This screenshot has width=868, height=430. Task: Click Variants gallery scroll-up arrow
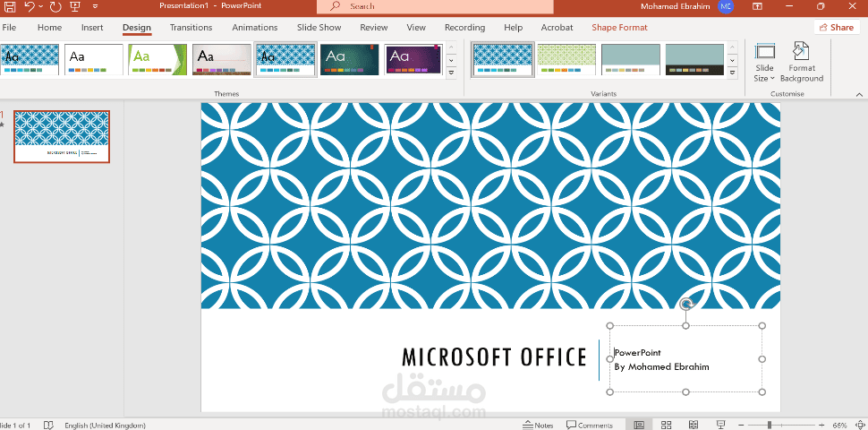point(733,47)
